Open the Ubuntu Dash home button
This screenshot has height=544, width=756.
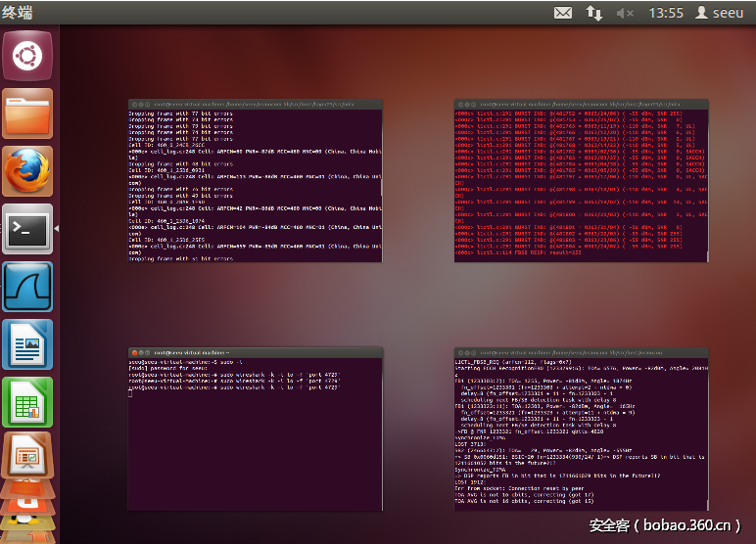coord(27,57)
